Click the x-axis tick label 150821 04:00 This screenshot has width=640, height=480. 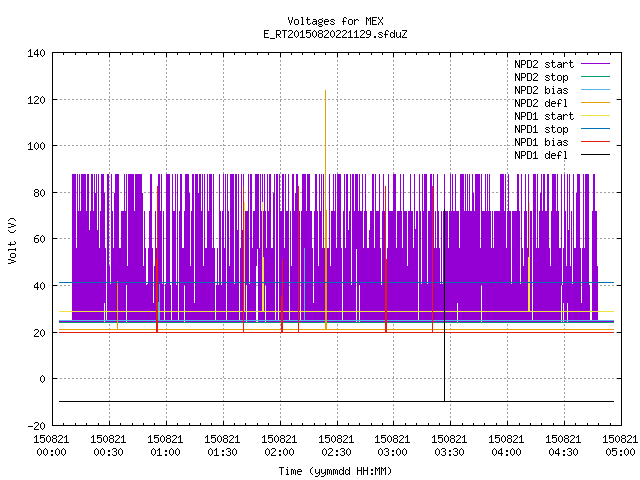tap(506, 446)
